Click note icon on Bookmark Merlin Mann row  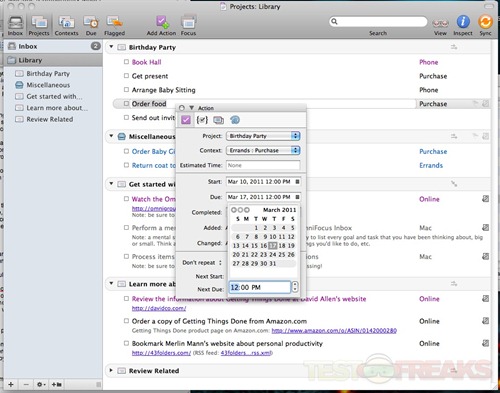485,343
